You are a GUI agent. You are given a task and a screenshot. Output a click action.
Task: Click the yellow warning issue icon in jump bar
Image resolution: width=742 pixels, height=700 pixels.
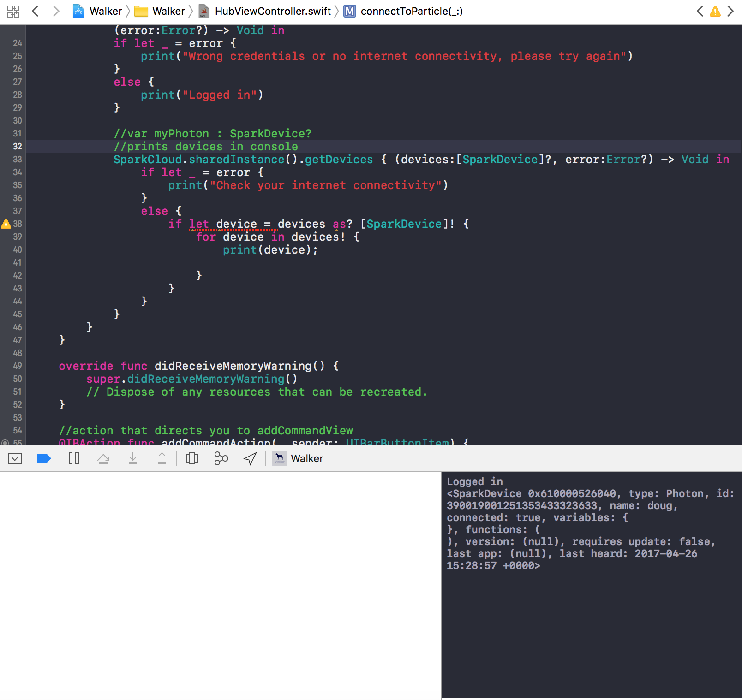coord(715,11)
